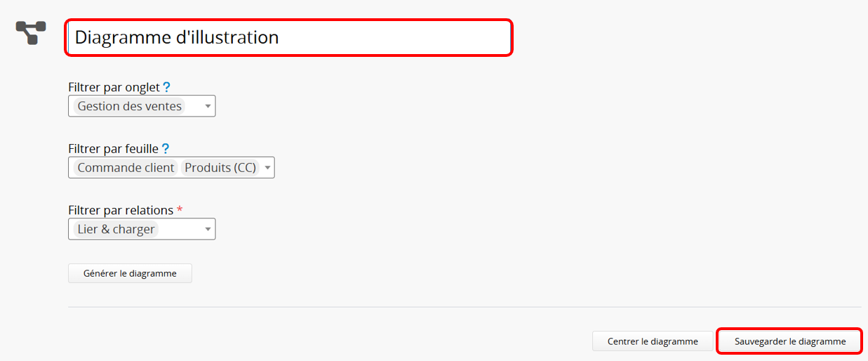Select the Gestion des ventes tag
This screenshot has width=868, height=361.
tap(129, 107)
